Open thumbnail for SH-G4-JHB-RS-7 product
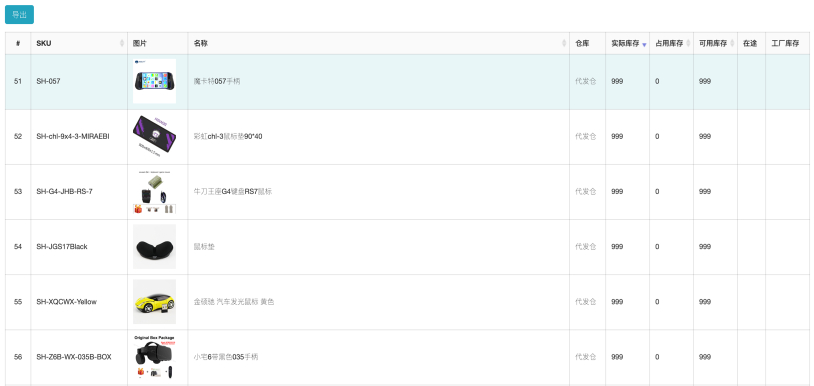 click(154, 191)
